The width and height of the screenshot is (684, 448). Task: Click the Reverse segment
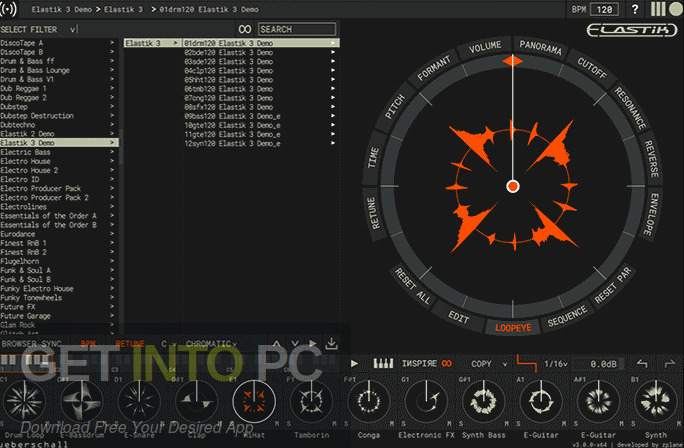pyautogui.click(x=651, y=159)
